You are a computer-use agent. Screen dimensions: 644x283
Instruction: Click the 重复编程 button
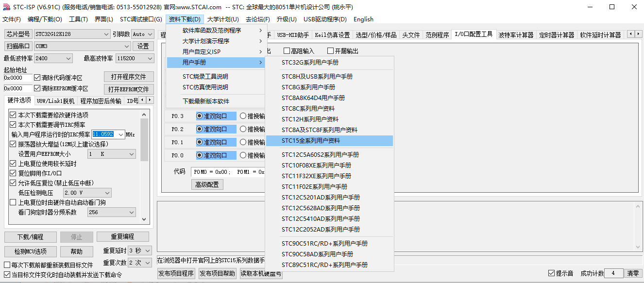pos(122,237)
